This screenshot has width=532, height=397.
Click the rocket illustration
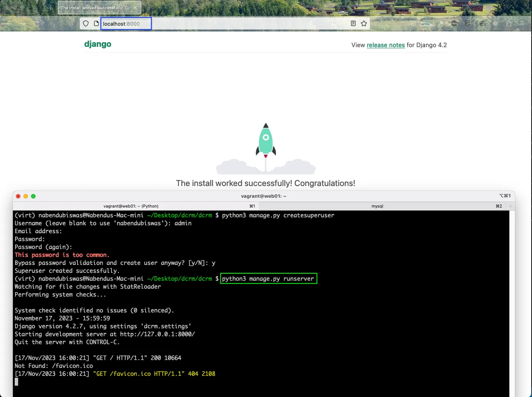266,148
